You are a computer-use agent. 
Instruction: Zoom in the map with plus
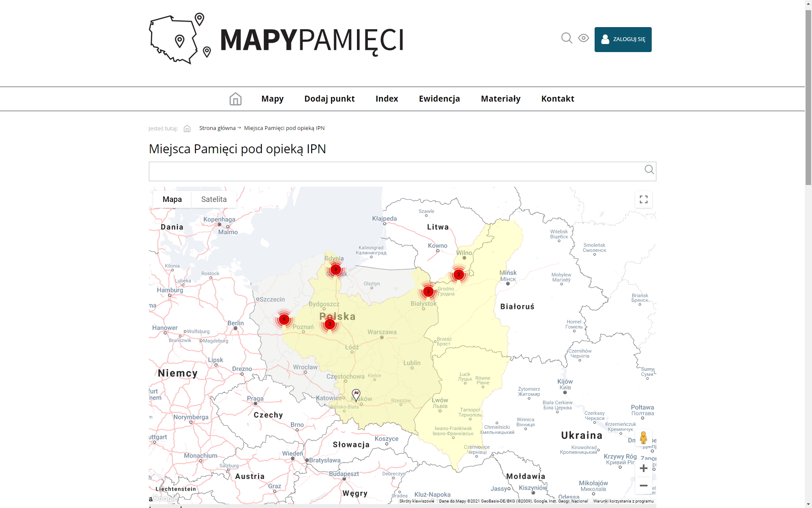643,468
